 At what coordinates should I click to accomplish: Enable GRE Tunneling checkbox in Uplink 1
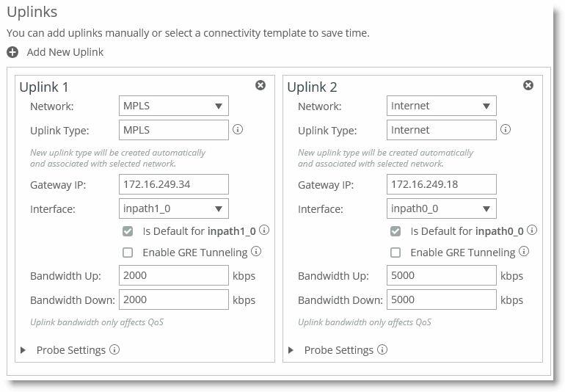pos(128,253)
